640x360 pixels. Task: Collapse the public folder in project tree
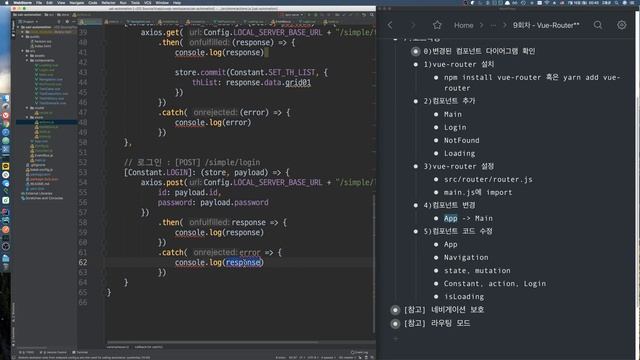click(x=23, y=37)
